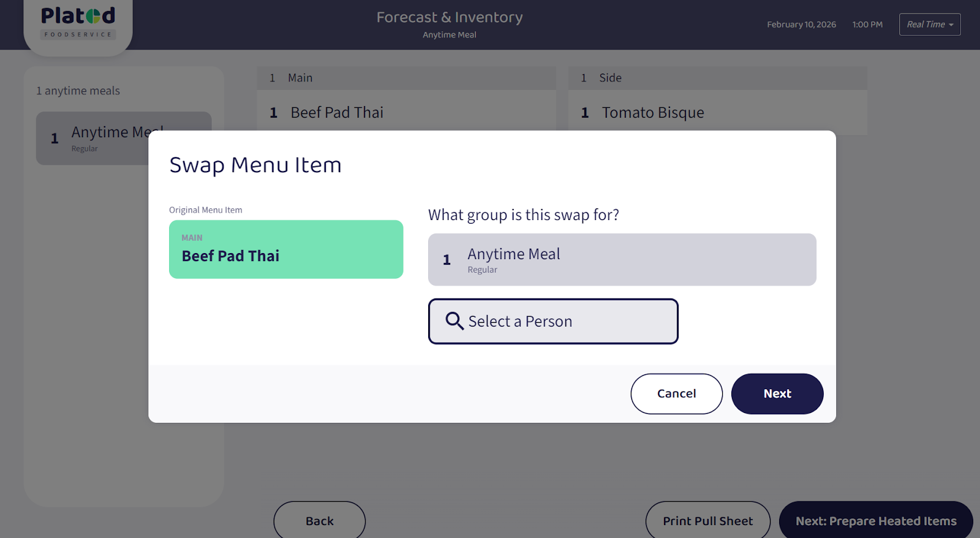Click the magnifying glass search icon
Image resolution: width=980 pixels, height=538 pixels.
click(x=454, y=321)
